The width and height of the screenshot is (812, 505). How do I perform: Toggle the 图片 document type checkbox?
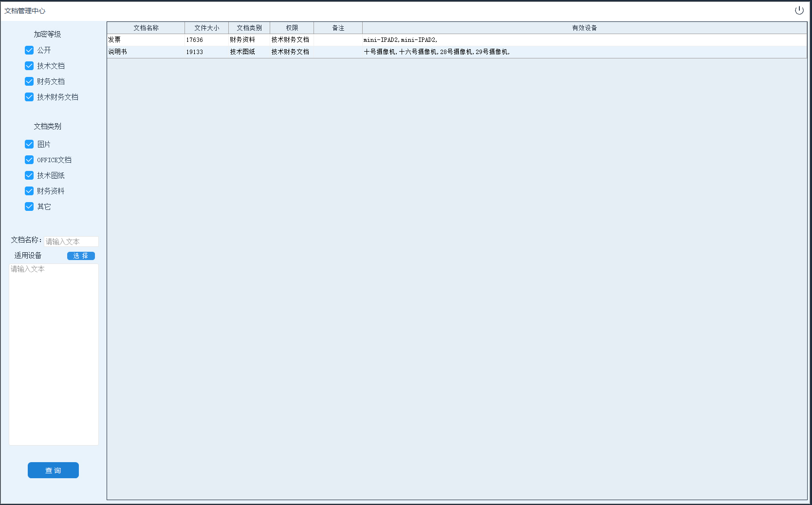[29, 144]
